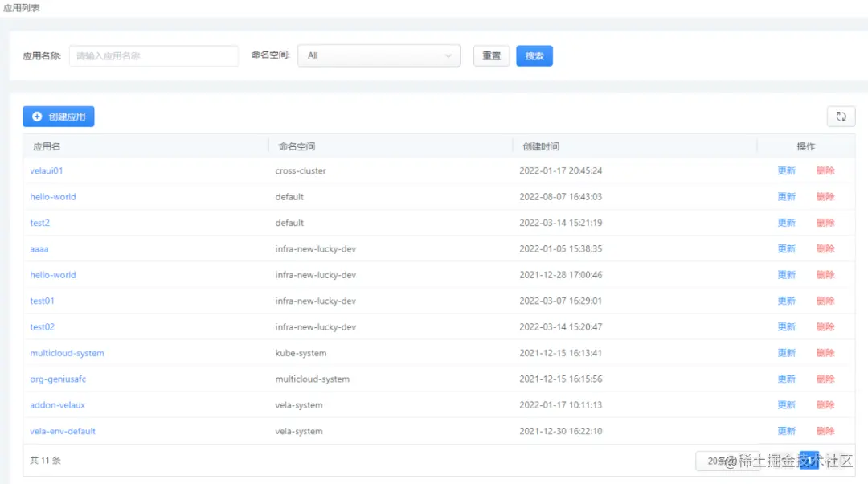The width and height of the screenshot is (868, 484).
Task: Open the addon-velaux application
Action: coord(55,404)
